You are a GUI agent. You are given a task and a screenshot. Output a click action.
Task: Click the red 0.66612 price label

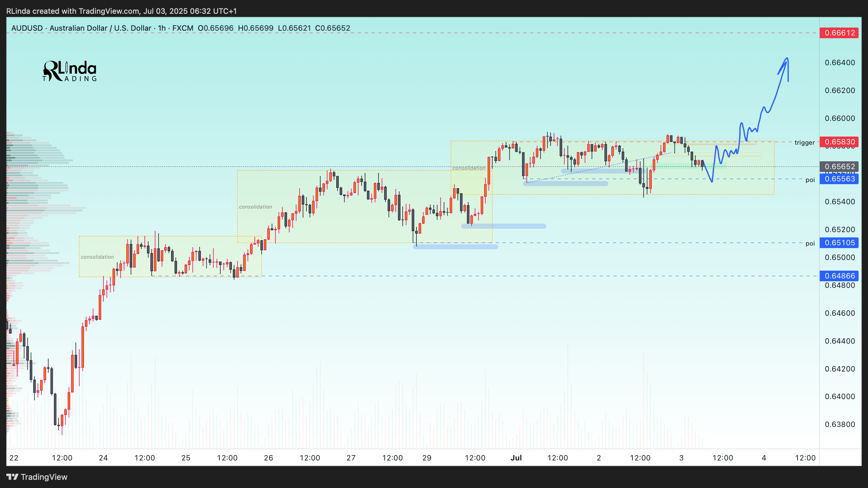pos(839,33)
